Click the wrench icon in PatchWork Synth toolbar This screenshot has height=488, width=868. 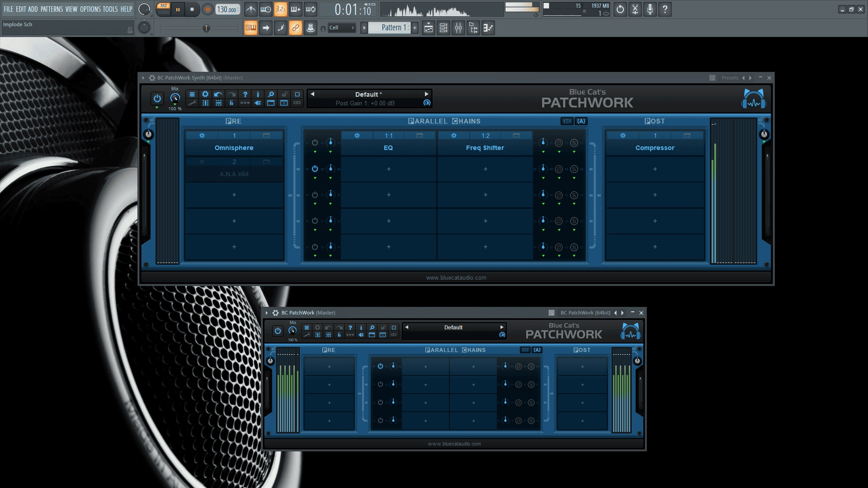tap(192, 103)
